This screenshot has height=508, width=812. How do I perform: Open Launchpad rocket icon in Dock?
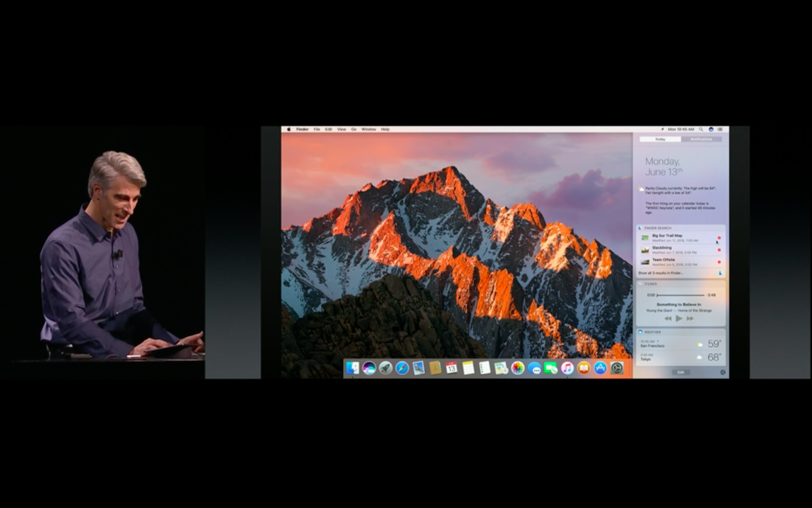click(x=386, y=369)
